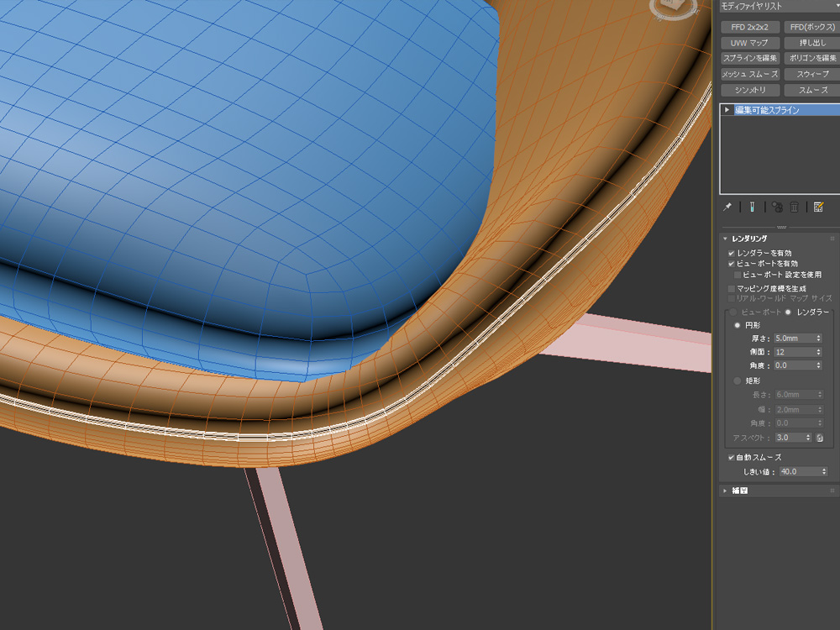Uncheck レンダラーを有効 checkbox

(732, 253)
